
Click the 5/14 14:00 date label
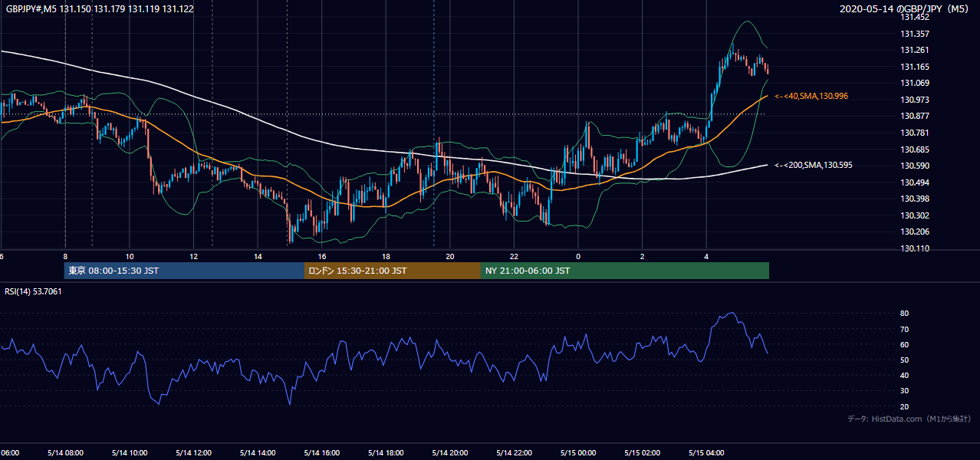pos(258,452)
